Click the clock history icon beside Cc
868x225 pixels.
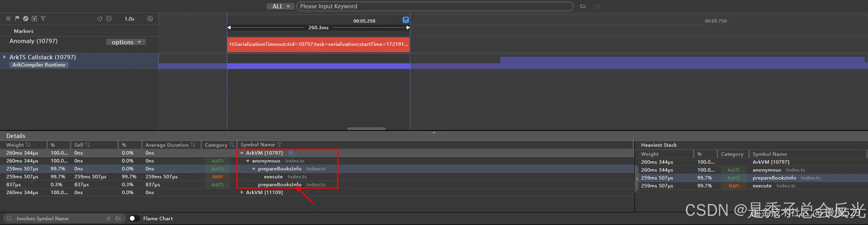coord(597,6)
